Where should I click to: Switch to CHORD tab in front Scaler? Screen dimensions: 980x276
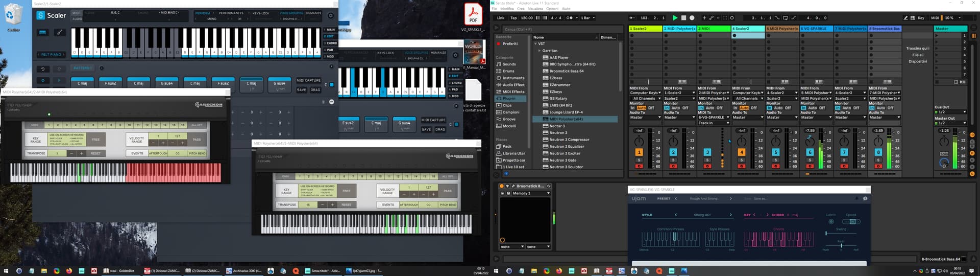pyautogui.click(x=331, y=43)
